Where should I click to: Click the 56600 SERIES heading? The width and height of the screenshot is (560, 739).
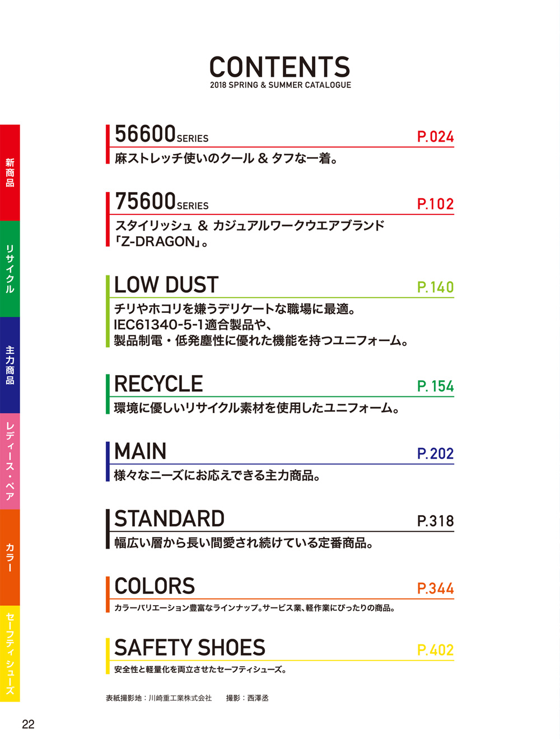[161, 134]
